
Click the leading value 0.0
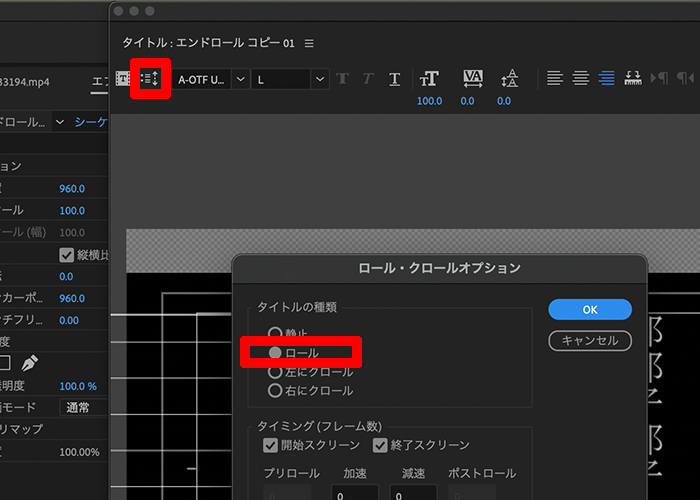(504, 101)
